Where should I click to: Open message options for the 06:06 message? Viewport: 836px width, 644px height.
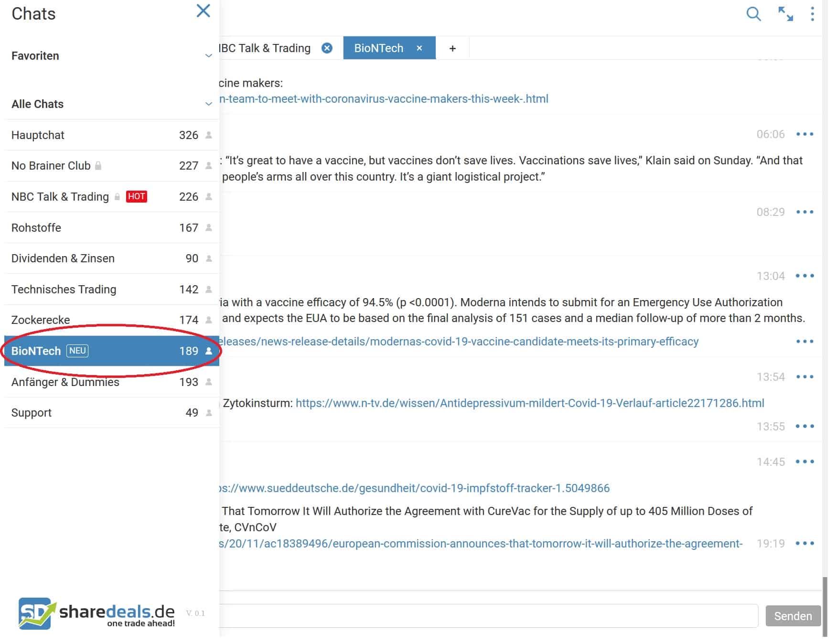click(x=804, y=134)
